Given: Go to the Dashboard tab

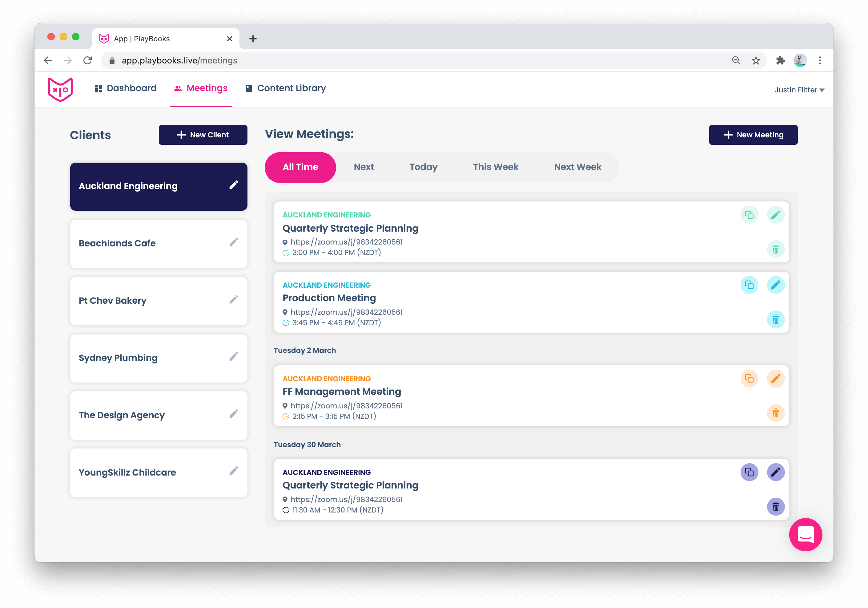Looking at the screenshot, I should click(x=126, y=88).
